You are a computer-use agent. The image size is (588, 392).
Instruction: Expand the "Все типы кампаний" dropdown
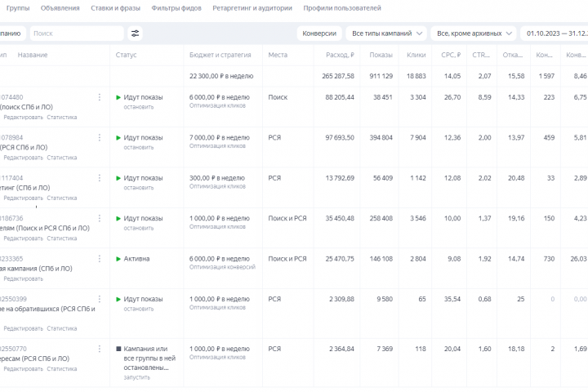[x=387, y=33]
